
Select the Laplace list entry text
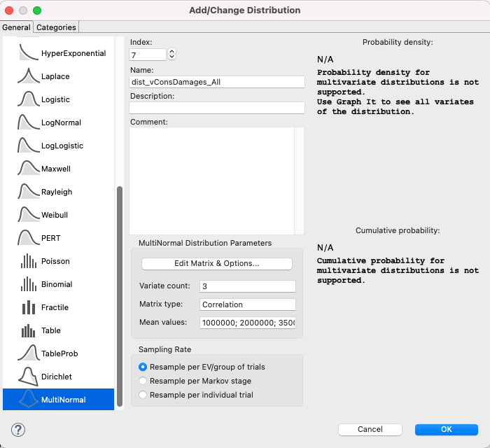55,76
